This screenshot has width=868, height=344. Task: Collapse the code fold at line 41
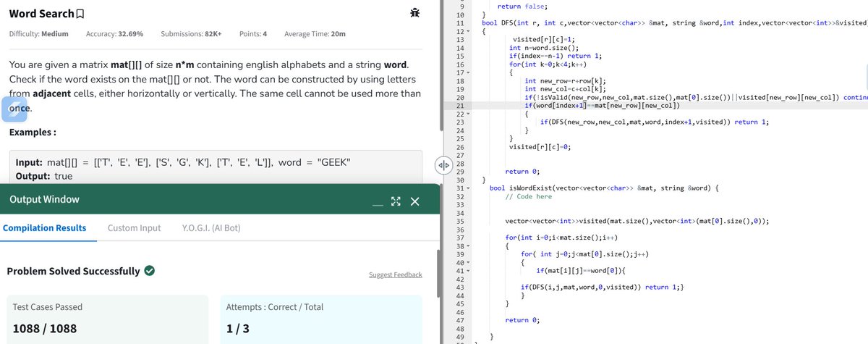(468, 270)
